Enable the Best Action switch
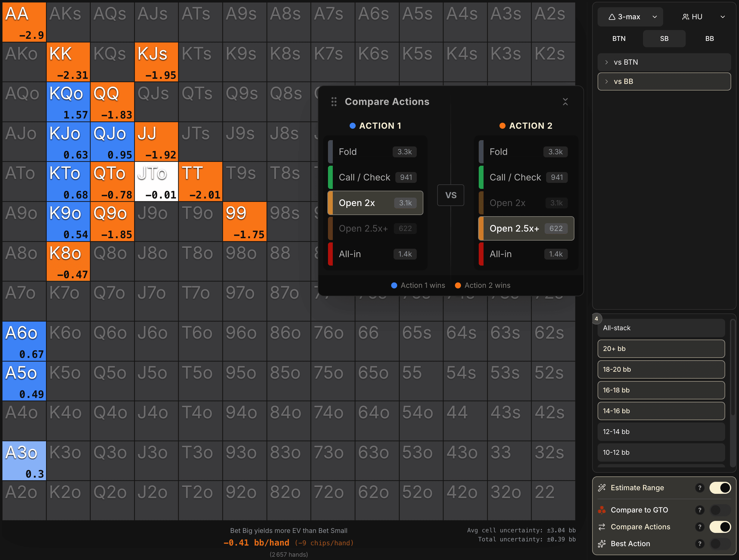739x560 pixels. [720, 544]
